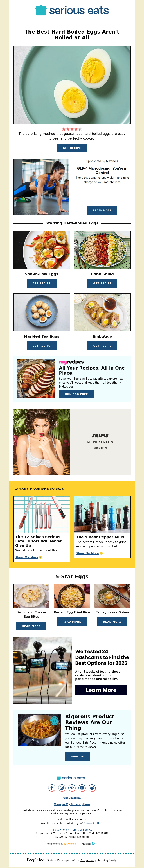
Task: Open the Marbled Tea Eggs photo
Action: pyautogui.click(x=42, y=312)
